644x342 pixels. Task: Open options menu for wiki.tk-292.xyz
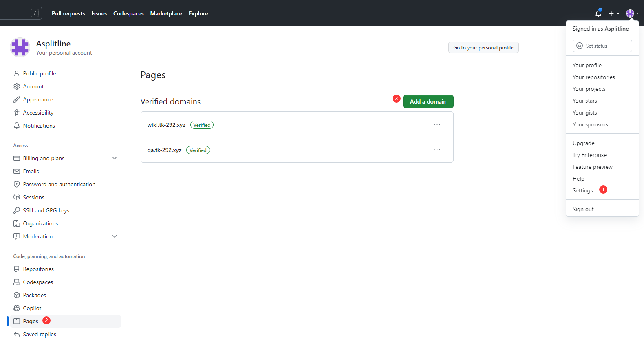[437, 125]
